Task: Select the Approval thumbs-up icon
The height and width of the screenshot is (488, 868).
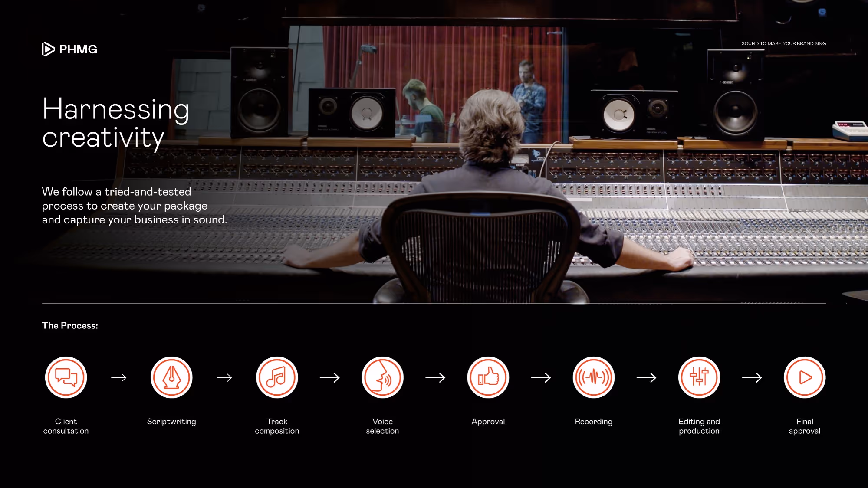Action: coord(488,377)
